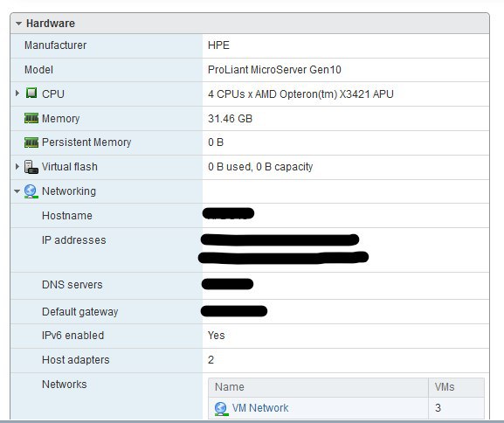Click the Networking label
The width and height of the screenshot is (504, 423).
coord(69,191)
